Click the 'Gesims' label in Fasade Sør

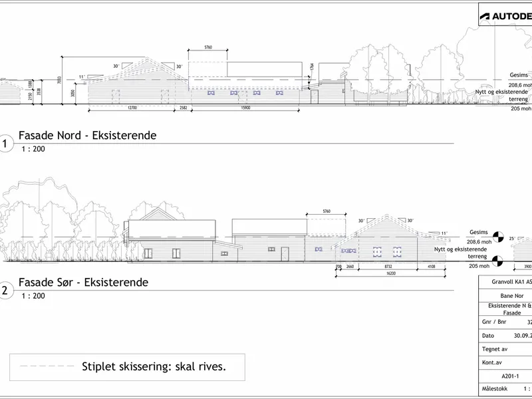point(478,232)
